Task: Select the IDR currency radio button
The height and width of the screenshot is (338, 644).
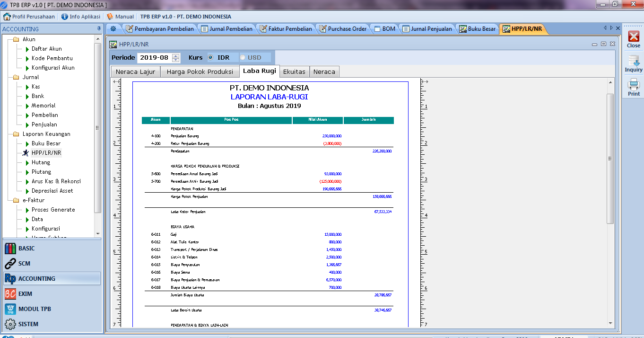Action: click(210, 58)
